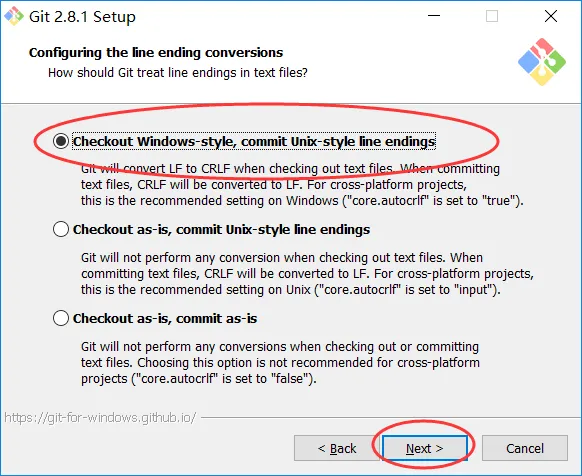582x476 pixels.
Task: Click the 'Git 2.8.1 Setup' title text
Action: pos(82,17)
